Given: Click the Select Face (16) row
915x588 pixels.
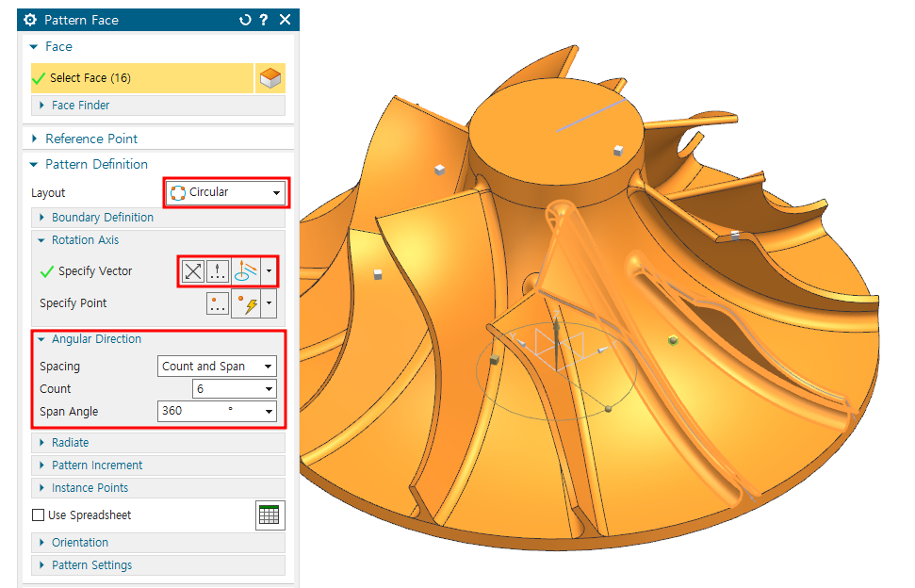Looking at the screenshot, I should click(x=141, y=78).
